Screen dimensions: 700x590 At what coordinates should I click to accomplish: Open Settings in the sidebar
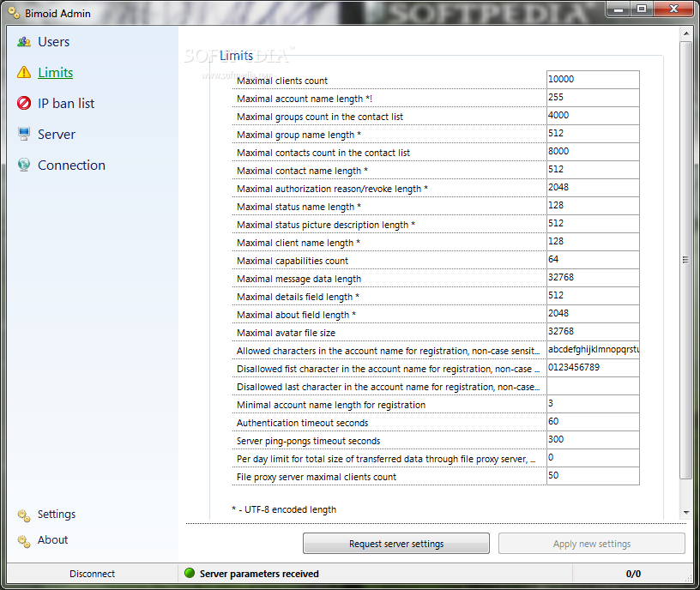pyautogui.click(x=57, y=515)
